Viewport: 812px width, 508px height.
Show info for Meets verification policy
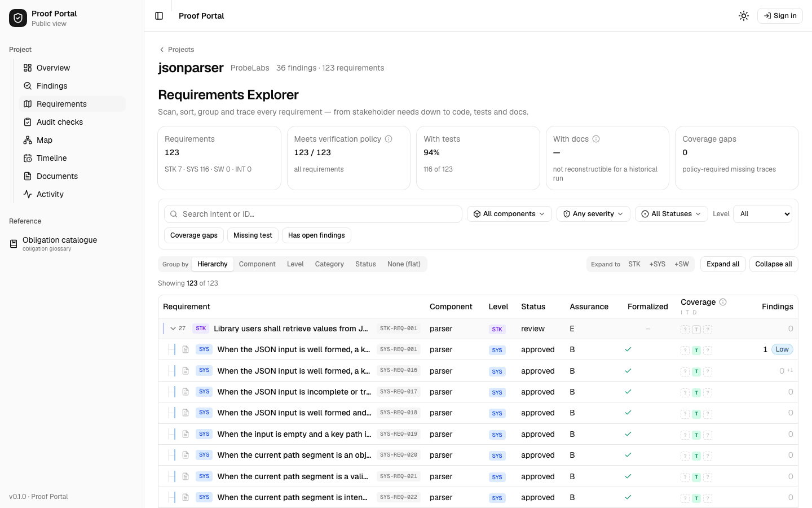pos(389,139)
